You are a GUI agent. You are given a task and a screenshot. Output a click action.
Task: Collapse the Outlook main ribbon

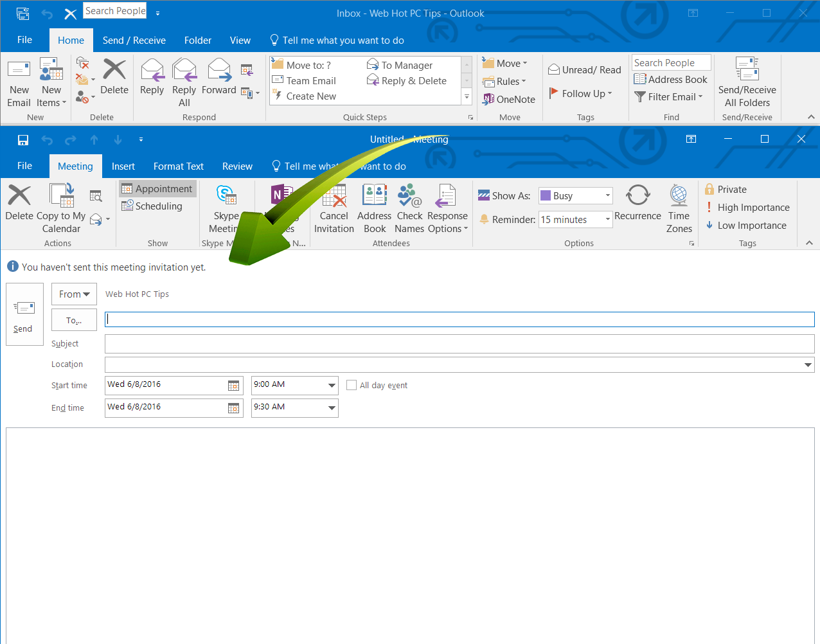[811, 117]
